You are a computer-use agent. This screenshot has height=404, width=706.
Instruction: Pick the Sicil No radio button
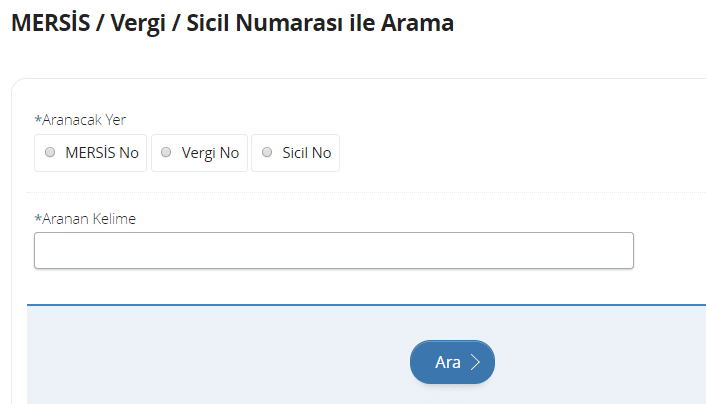pos(267,153)
